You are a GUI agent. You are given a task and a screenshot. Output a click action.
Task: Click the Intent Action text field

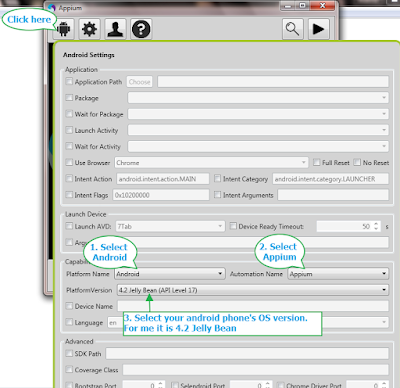coord(163,179)
